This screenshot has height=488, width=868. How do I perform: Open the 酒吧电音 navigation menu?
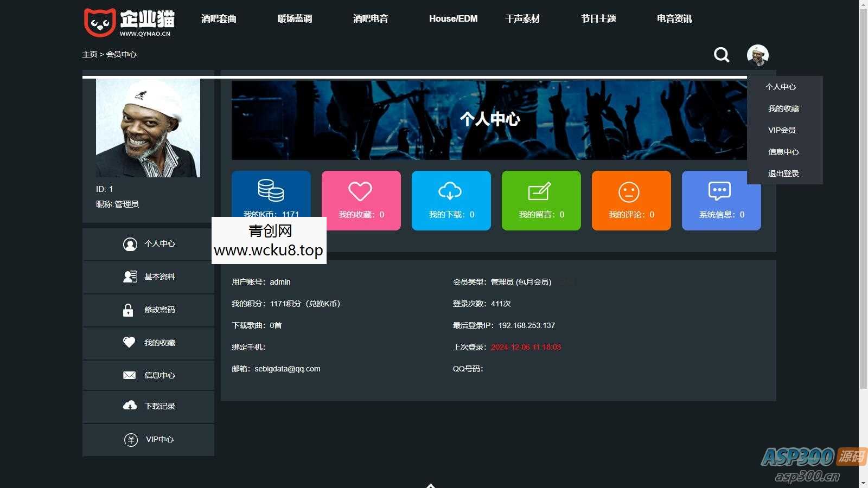[x=371, y=18]
